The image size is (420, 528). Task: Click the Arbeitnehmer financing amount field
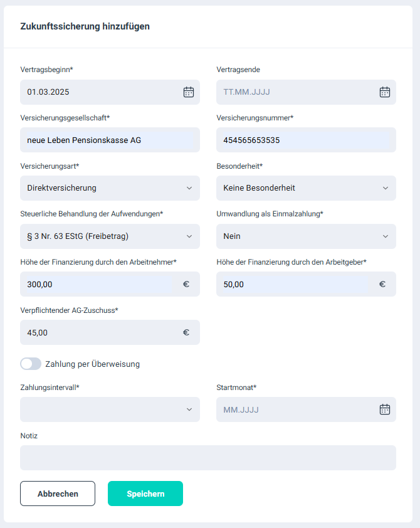coord(97,284)
